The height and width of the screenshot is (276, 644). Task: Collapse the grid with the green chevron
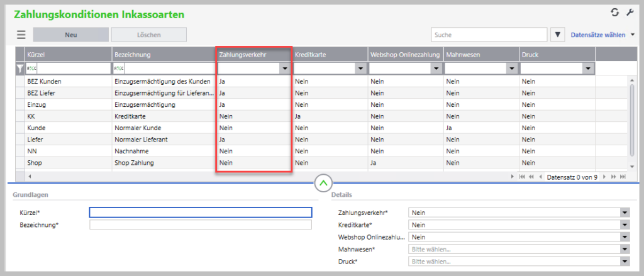pos(323,184)
